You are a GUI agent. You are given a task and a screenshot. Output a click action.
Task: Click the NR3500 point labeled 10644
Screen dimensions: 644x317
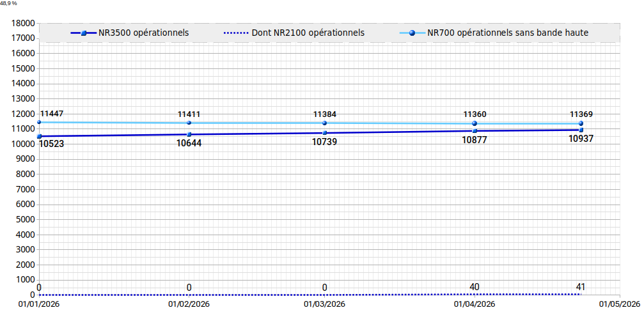click(189, 134)
